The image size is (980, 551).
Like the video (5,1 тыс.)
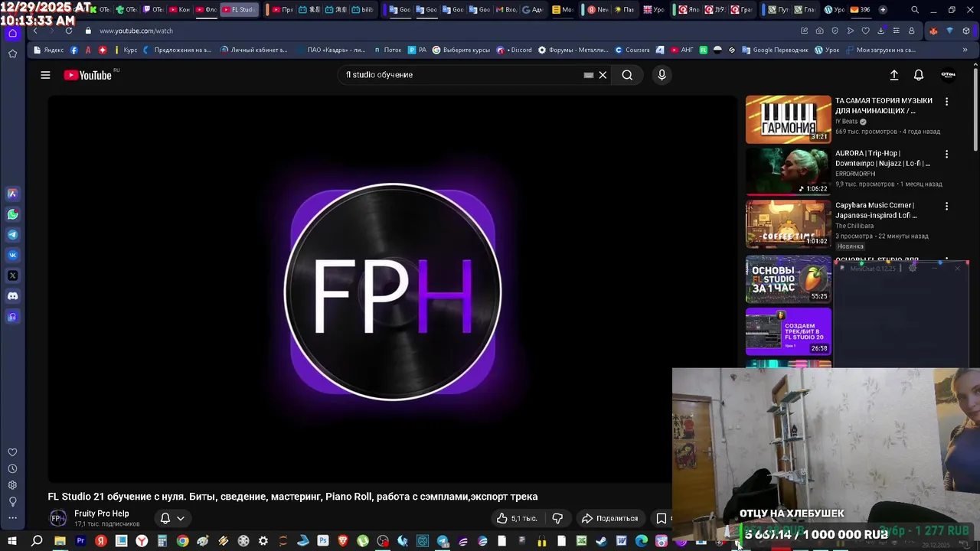(x=517, y=518)
